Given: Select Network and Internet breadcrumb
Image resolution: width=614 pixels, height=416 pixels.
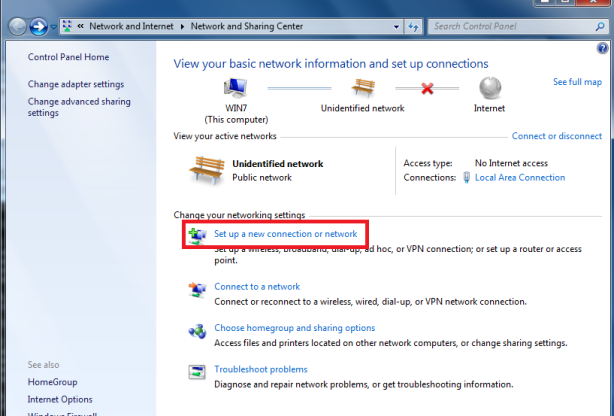Looking at the screenshot, I should pyautogui.click(x=131, y=26).
